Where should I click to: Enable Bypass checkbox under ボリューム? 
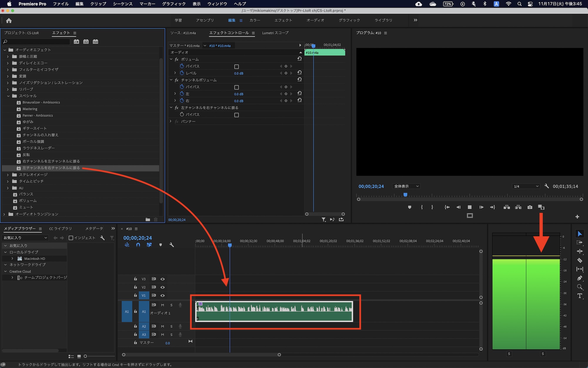coord(236,67)
